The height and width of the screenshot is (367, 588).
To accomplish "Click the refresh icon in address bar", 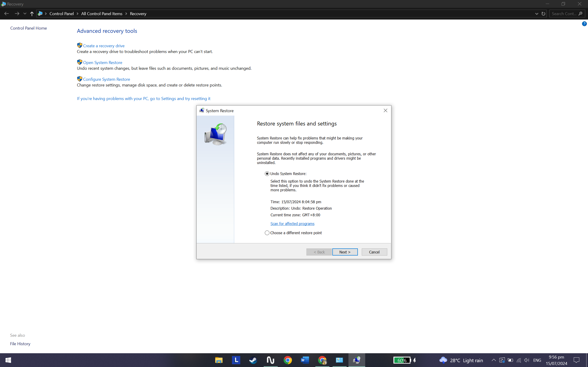I will pyautogui.click(x=543, y=14).
